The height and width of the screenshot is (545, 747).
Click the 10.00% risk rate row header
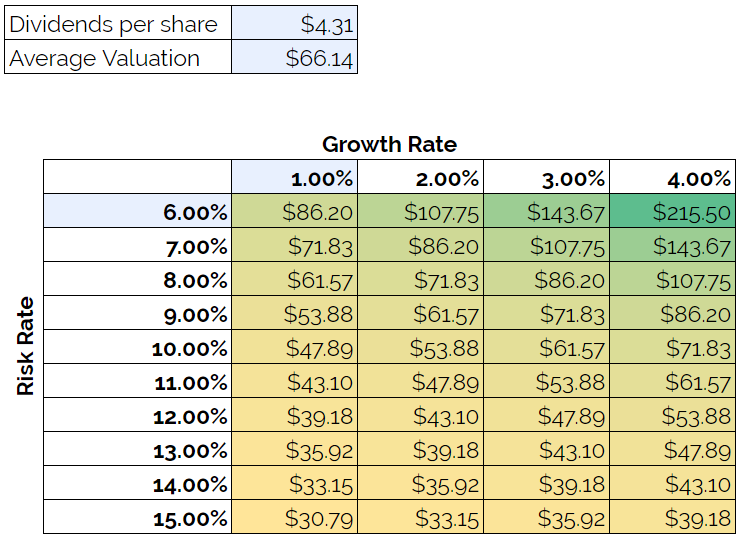point(137,348)
